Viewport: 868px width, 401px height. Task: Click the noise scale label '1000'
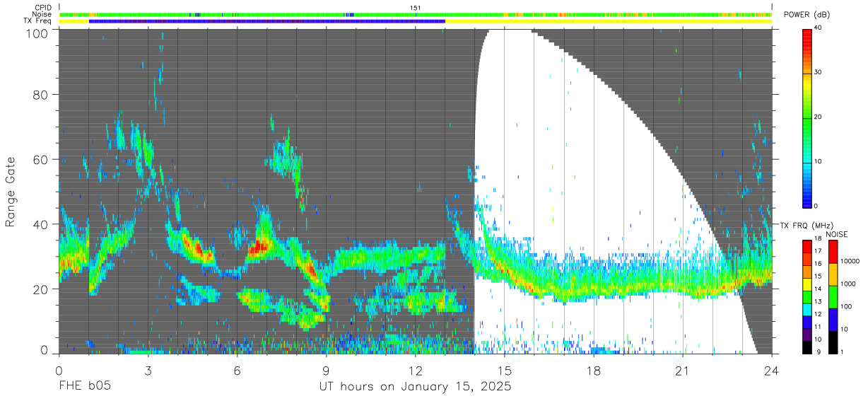tap(848, 284)
